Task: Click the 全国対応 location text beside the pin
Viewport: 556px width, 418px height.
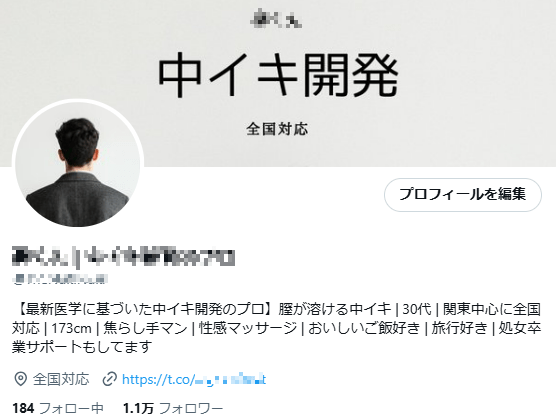Action: pos(61,379)
